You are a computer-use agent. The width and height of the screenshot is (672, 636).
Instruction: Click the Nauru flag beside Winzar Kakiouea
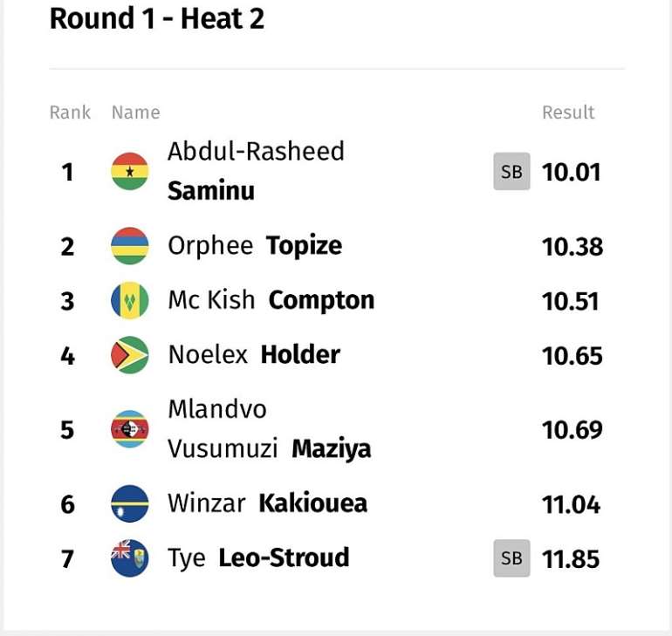pos(129,503)
